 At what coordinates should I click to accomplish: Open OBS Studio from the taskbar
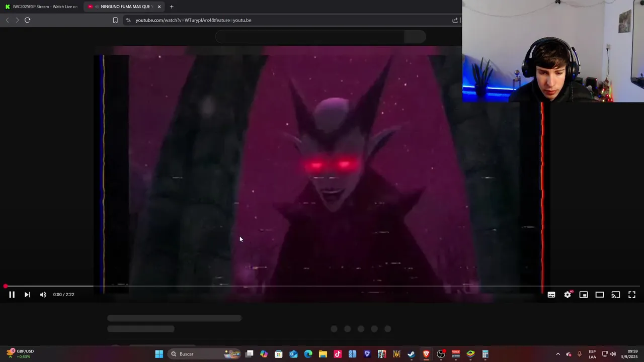click(x=441, y=354)
